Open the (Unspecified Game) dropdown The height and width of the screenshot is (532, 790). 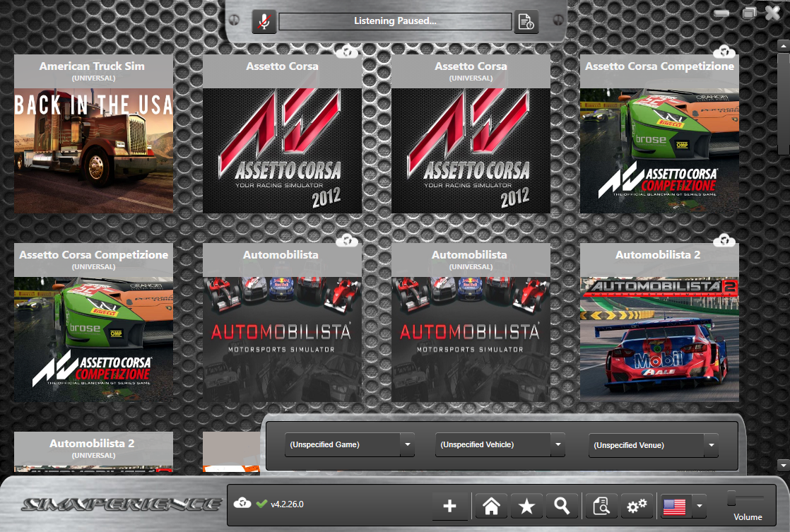tap(408, 444)
